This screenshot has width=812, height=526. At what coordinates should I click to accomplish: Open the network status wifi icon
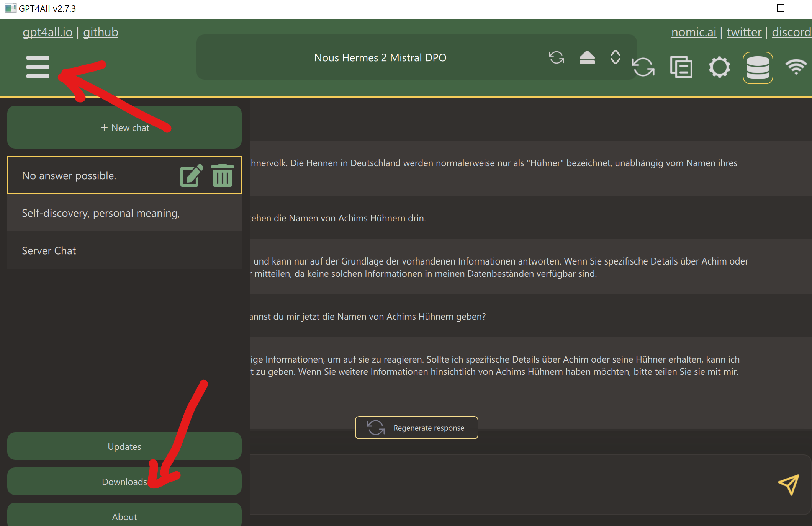pos(796,67)
